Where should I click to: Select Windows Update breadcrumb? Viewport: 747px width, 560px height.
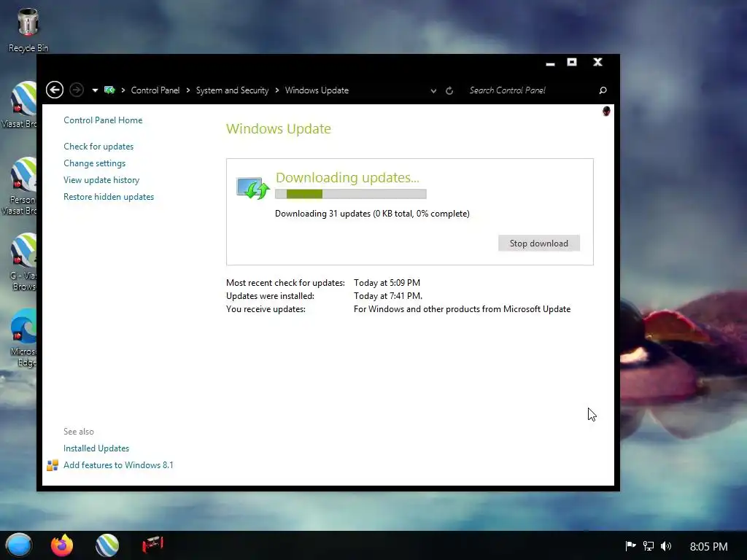click(x=317, y=90)
